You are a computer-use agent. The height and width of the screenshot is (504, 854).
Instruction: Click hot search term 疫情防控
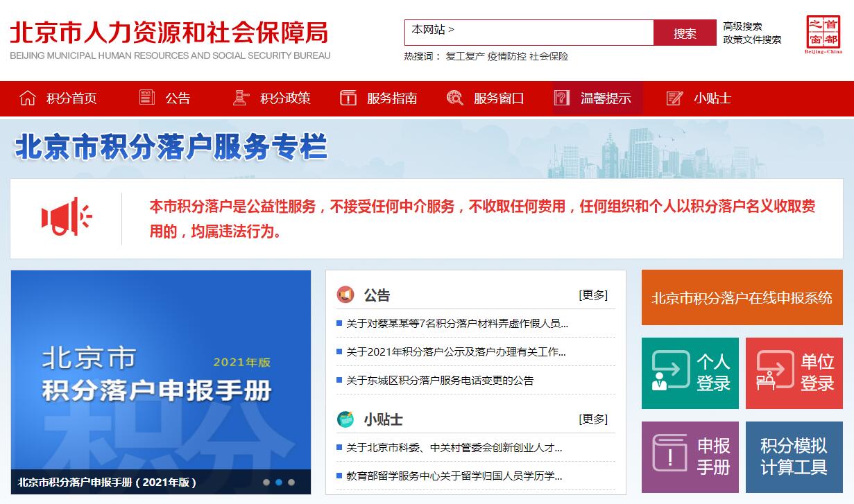[506, 56]
